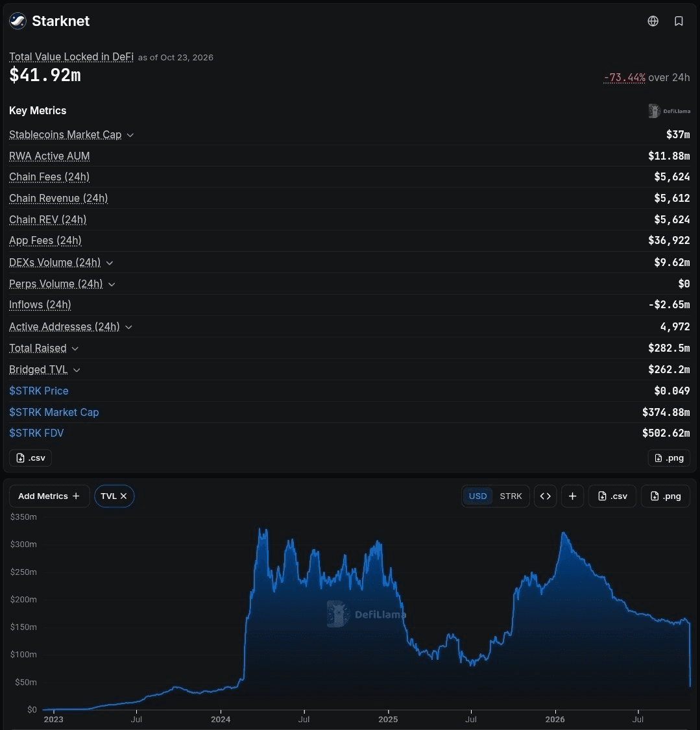Click the Chain REV (24h) label
Screen dimensions: 700x730
[x=48, y=220]
